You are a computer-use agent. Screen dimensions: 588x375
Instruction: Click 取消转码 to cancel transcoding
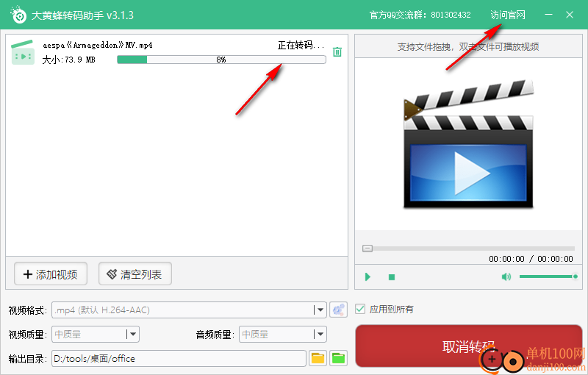[468, 346]
